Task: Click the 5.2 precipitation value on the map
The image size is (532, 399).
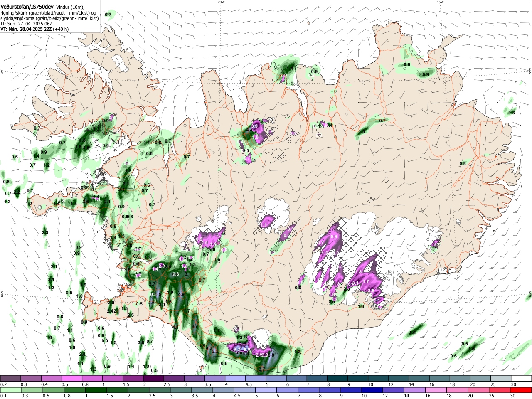Action: point(215,351)
